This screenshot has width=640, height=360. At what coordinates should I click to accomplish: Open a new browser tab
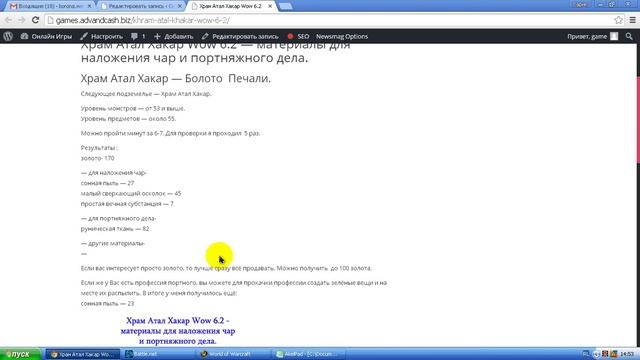tap(285, 6)
